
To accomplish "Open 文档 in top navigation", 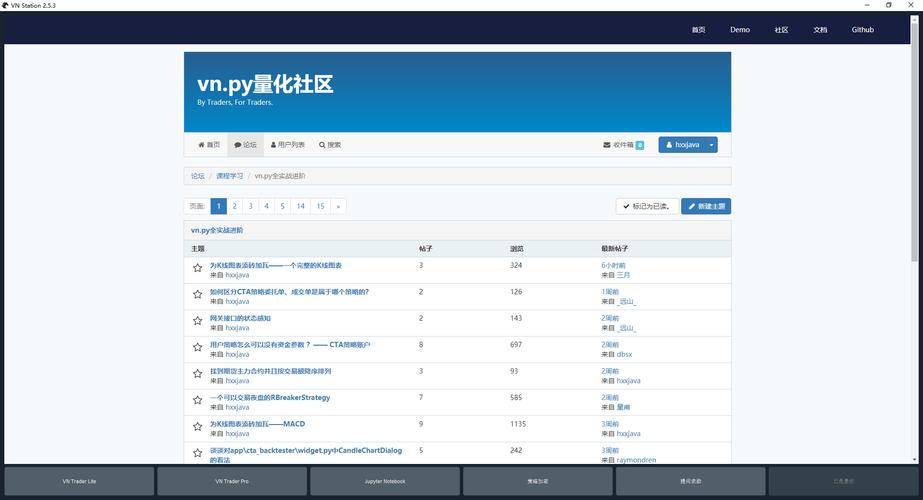I will 820,29.
